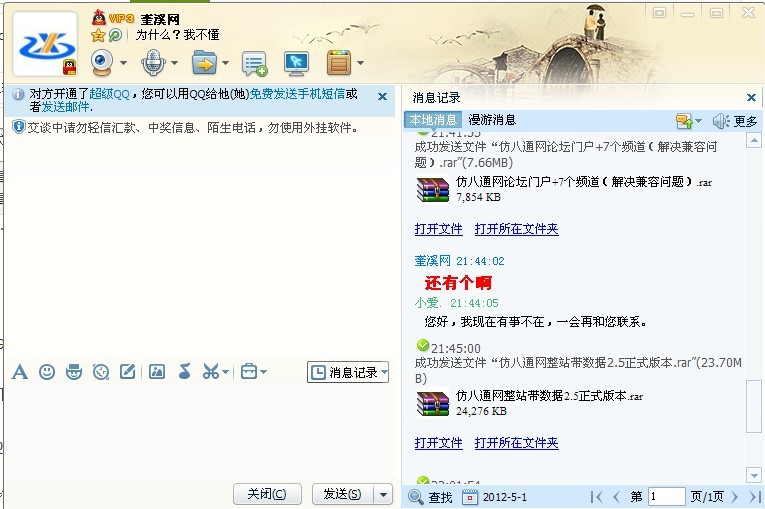Click 奎溪网 sender name at 21:44:02
This screenshot has width=765, height=509.
432,261
